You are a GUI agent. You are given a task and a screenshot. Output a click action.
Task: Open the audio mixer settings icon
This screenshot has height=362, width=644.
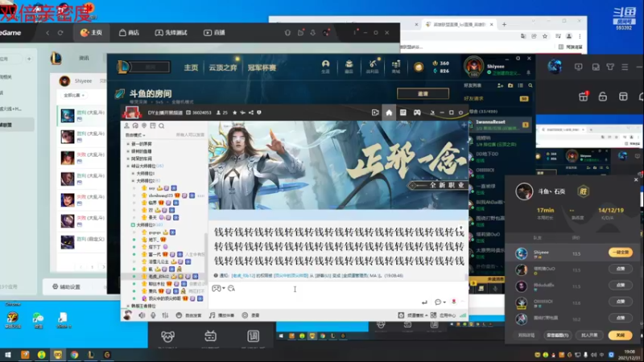(x=165, y=315)
